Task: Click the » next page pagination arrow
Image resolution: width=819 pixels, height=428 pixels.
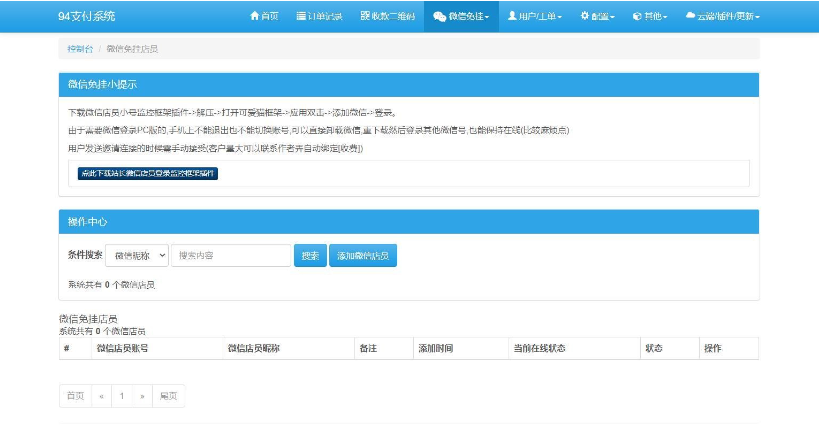Action: (142, 396)
